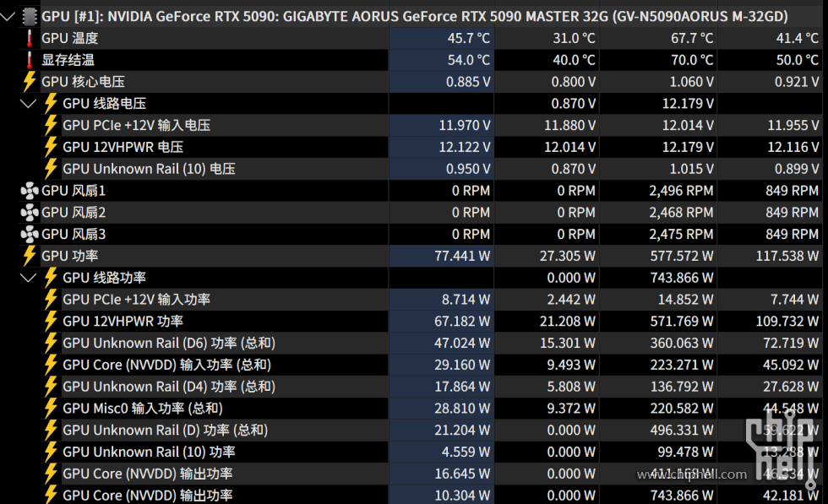
Task: Click the GPU chip icon in the header row
Action: 30,16
